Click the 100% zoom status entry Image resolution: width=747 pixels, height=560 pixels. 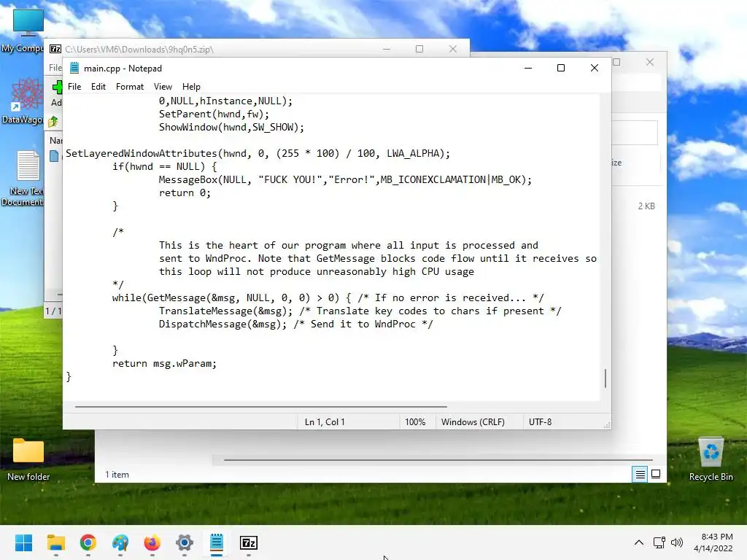click(415, 422)
